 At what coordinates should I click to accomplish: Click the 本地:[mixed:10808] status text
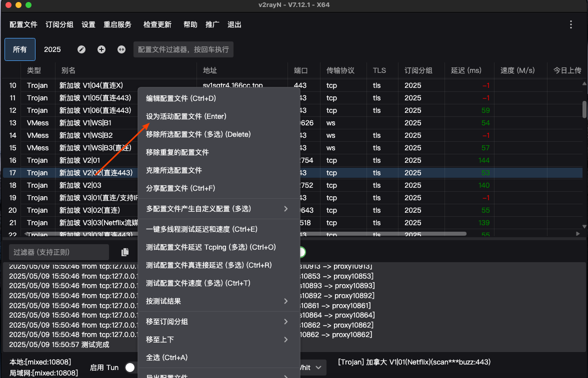(x=40, y=362)
